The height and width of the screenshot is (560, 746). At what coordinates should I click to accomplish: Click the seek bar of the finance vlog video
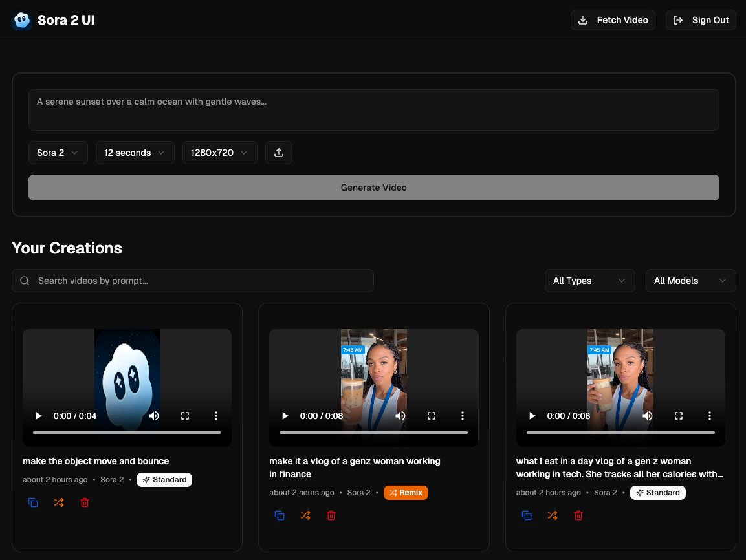[x=374, y=432]
